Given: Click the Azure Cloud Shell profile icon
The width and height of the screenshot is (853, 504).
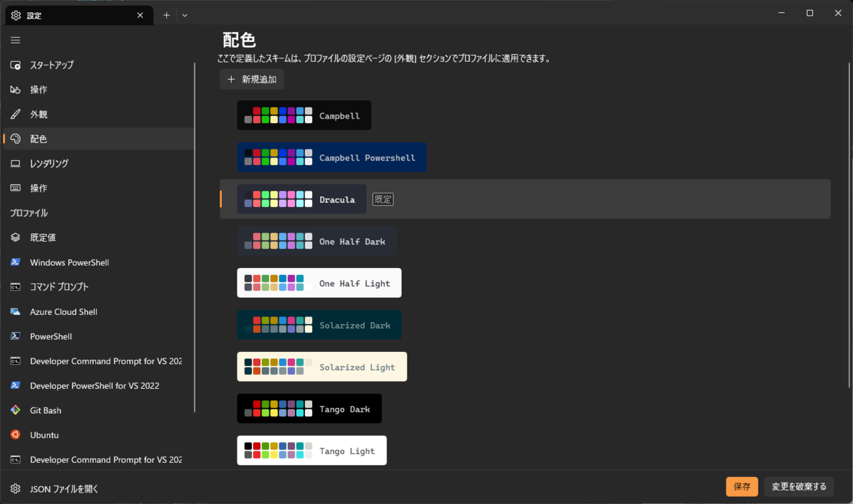Looking at the screenshot, I should (16, 311).
